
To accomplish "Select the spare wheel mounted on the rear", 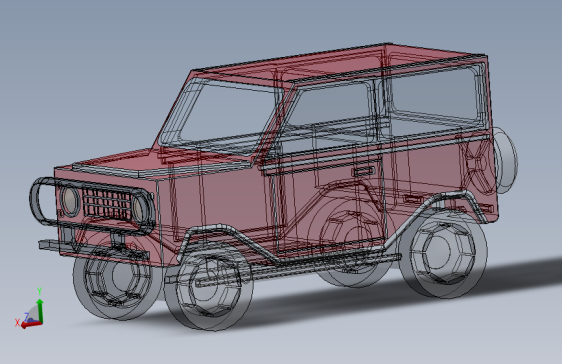I will pyautogui.click(x=505, y=161).
